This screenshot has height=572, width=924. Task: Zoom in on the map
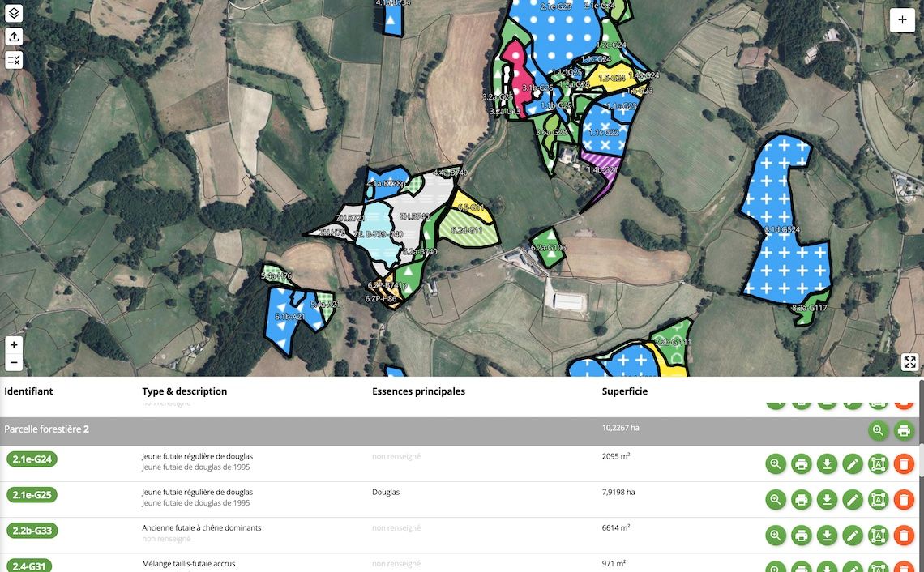14,345
